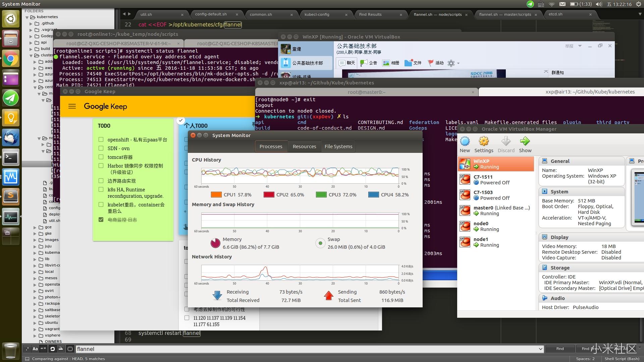Open Settings in VirtualBox Manager toolbar

point(484,144)
